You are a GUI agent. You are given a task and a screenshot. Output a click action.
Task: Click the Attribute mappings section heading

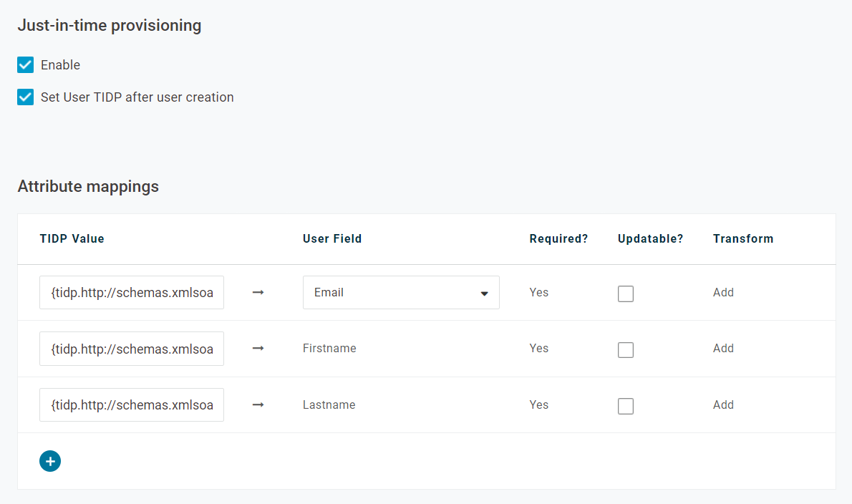coord(88,186)
